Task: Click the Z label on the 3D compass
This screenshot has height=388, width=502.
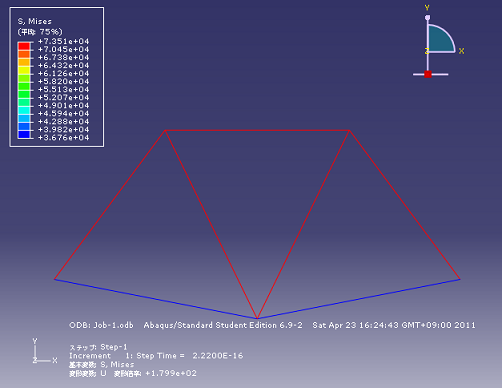Action: [x=426, y=51]
